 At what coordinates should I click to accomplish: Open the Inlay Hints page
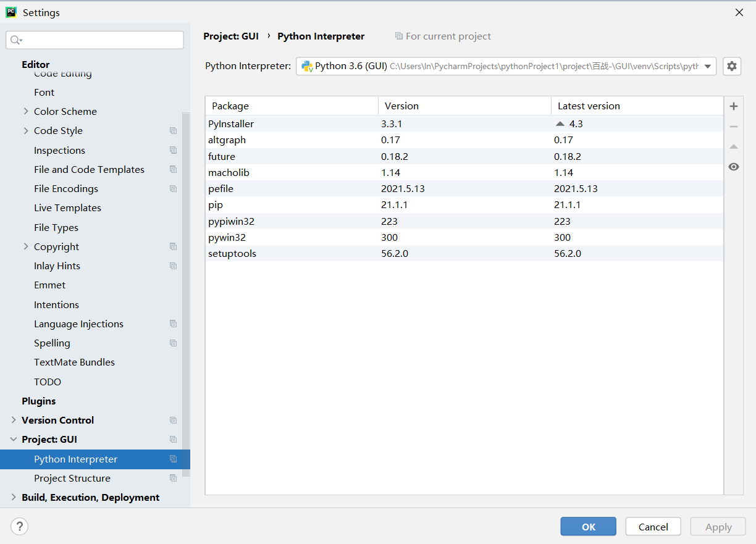coord(57,266)
